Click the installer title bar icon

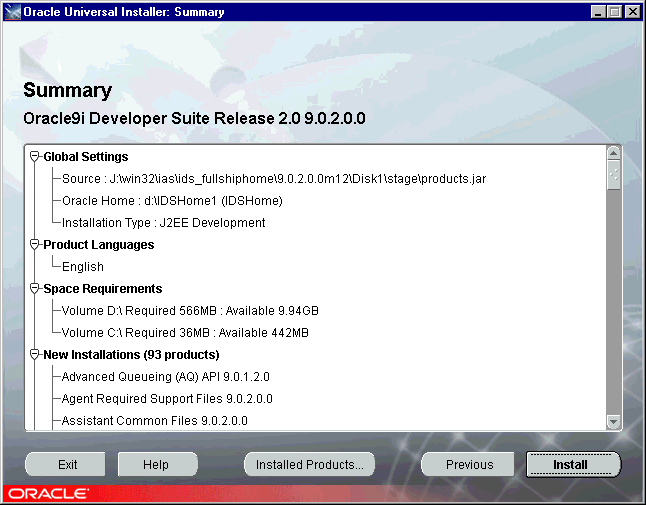[12, 12]
